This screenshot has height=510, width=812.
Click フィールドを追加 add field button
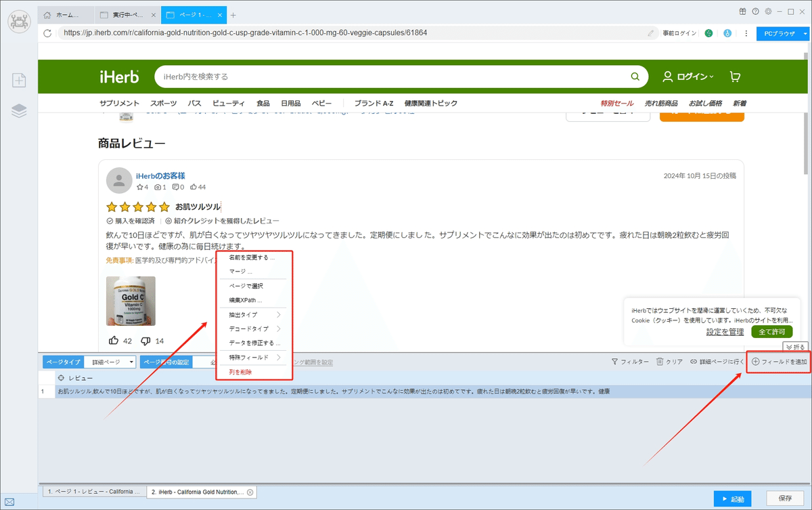(780, 362)
